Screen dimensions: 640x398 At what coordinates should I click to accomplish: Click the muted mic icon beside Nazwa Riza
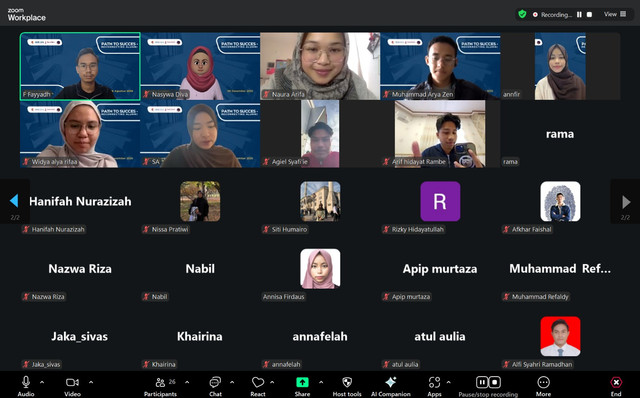[26, 297]
